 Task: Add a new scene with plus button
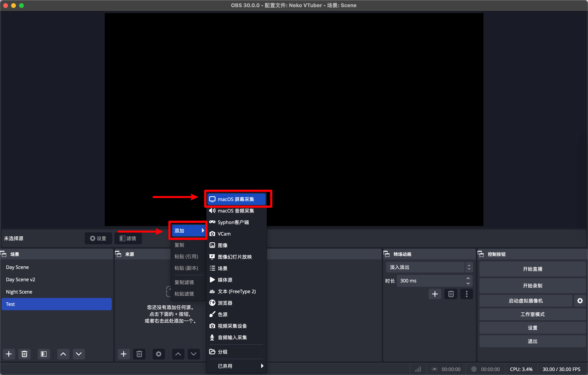click(9, 354)
